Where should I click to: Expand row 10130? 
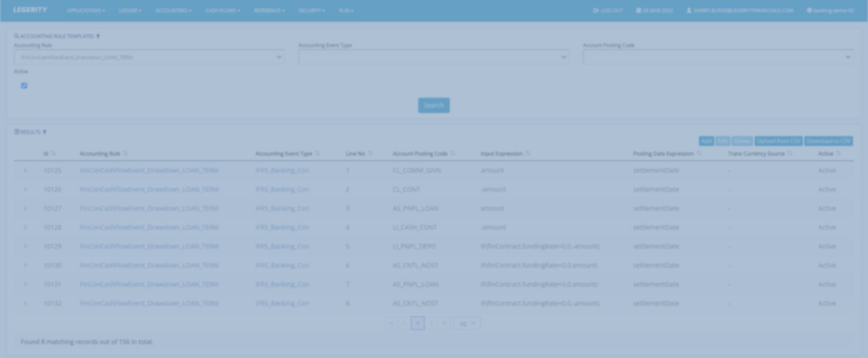tap(25, 265)
